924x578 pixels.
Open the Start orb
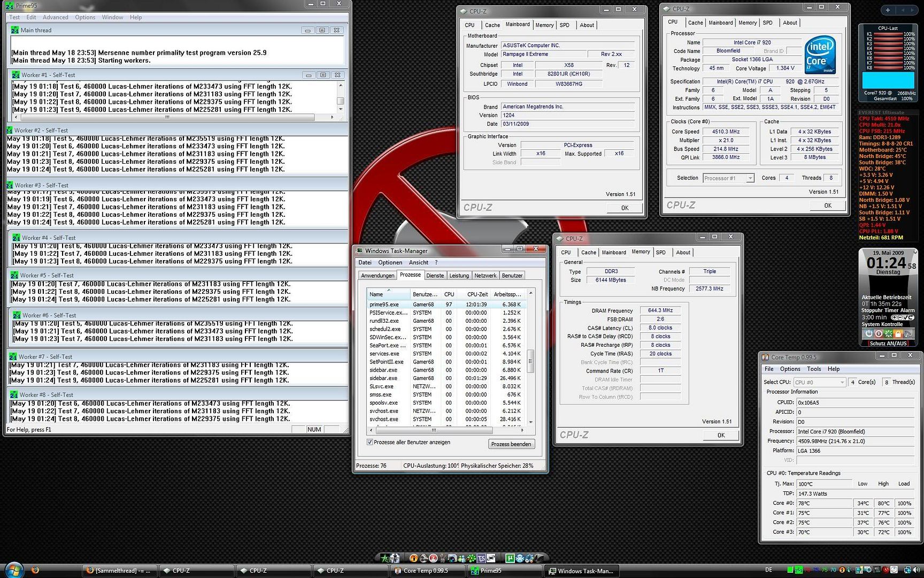pos(14,569)
